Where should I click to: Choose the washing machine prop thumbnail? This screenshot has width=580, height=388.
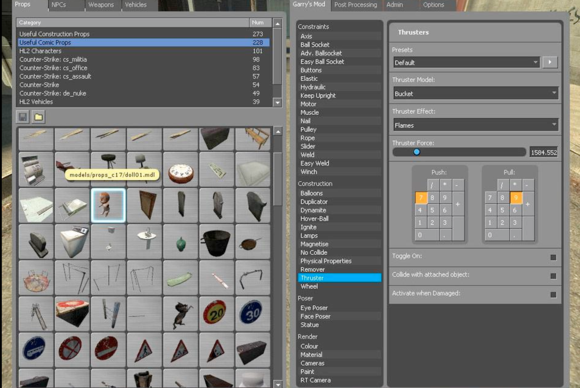72,242
